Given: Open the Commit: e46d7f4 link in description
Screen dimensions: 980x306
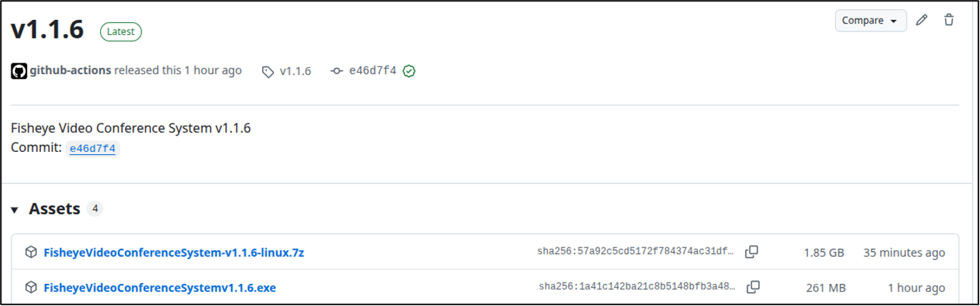Looking at the screenshot, I should coord(93,148).
